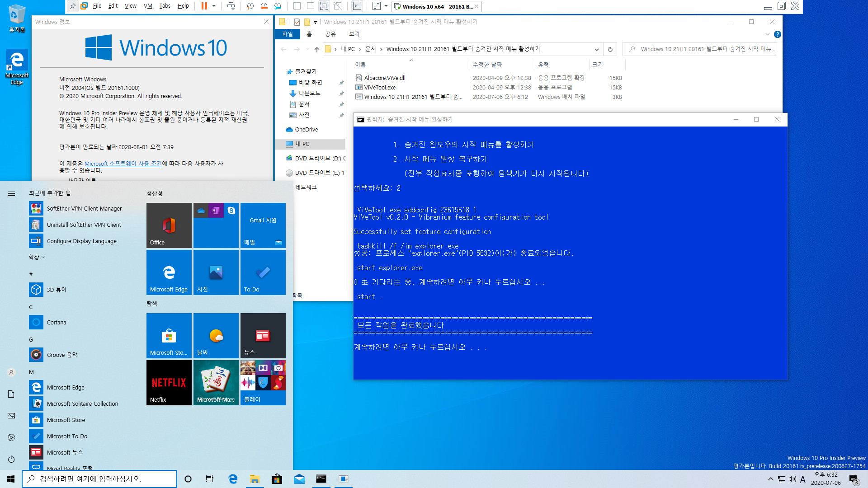Open the power options dropdown next to pause

214,6
